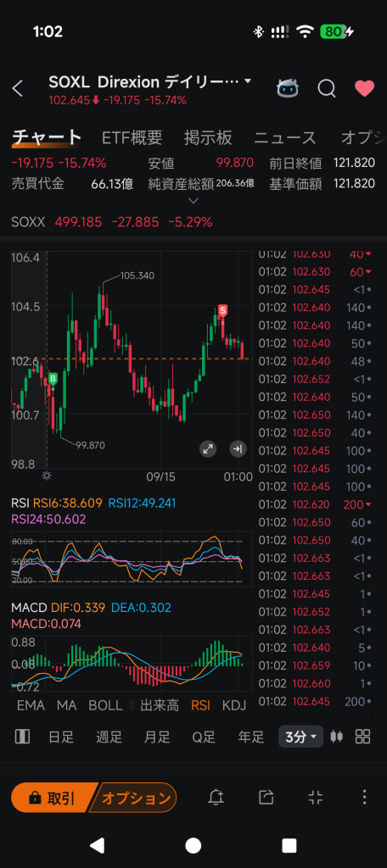Screen dimensions: 387x868
Task: Switch to the 掲示板 tab
Action: [x=208, y=137]
